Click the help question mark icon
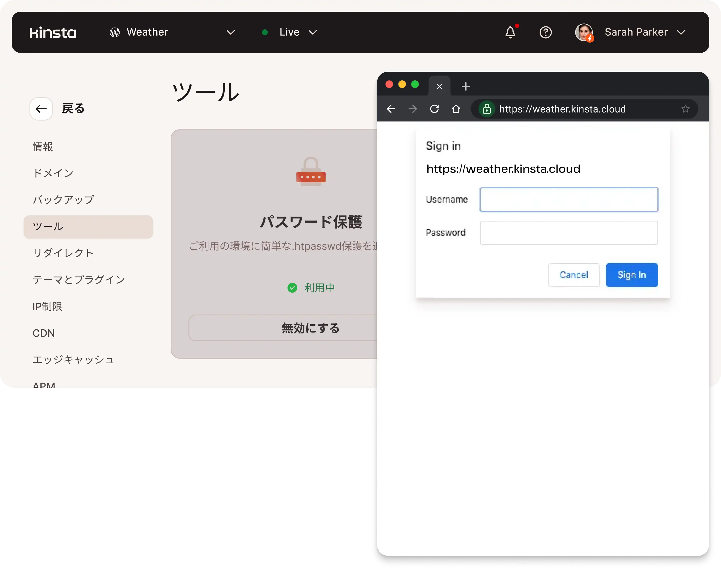This screenshot has height=588, width=721. (545, 33)
